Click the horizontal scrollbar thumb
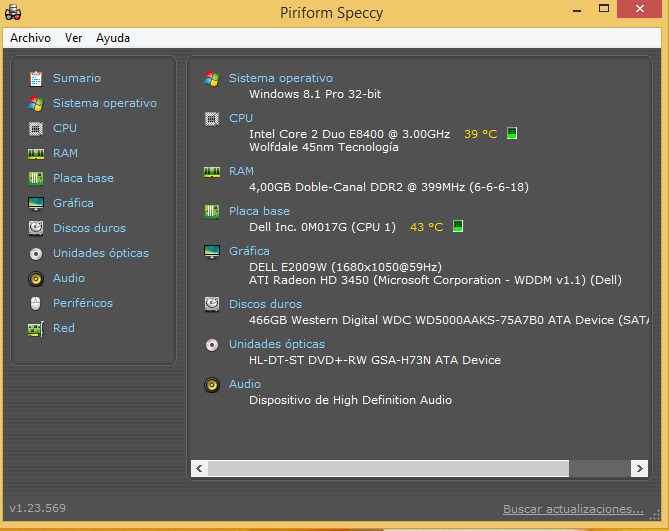Image resolution: width=669 pixels, height=531 pixels. tap(388, 468)
